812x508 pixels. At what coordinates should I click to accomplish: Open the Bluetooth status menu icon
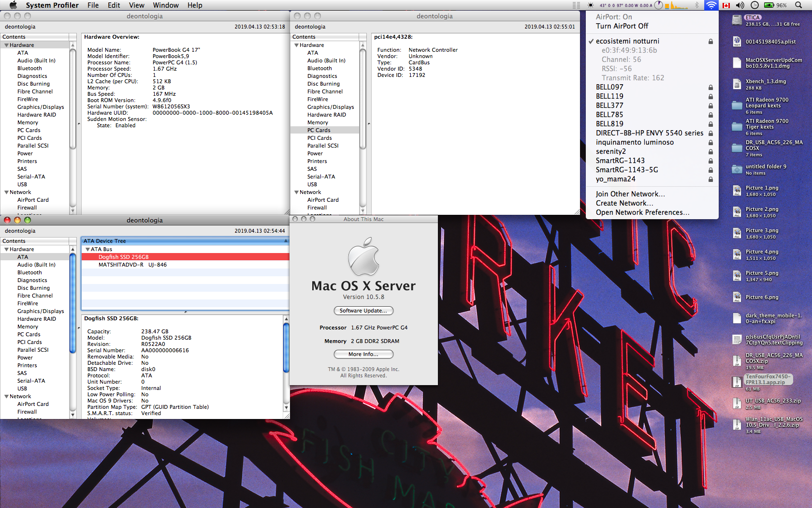[x=697, y=5]
